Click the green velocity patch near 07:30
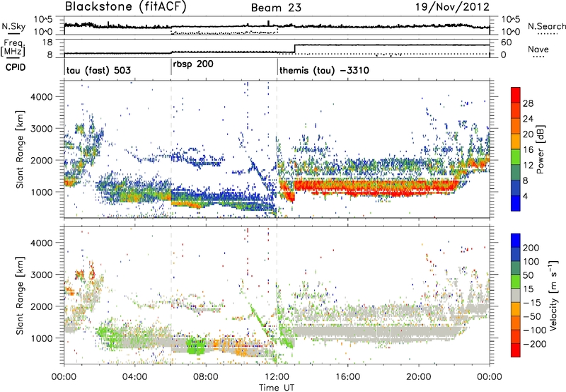 tap(195, 346)
